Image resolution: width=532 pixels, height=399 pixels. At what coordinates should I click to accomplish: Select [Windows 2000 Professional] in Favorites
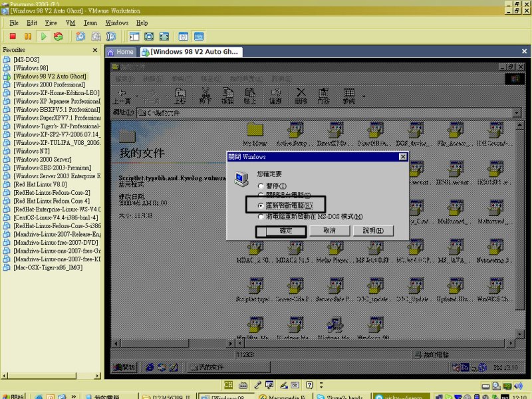pyautogui.click(x=49, y=84)
